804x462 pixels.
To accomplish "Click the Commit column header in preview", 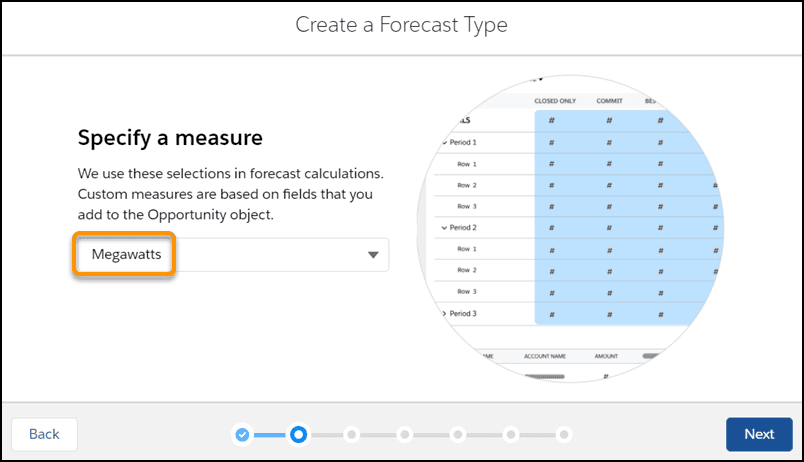I will click(x=609, y=101).
